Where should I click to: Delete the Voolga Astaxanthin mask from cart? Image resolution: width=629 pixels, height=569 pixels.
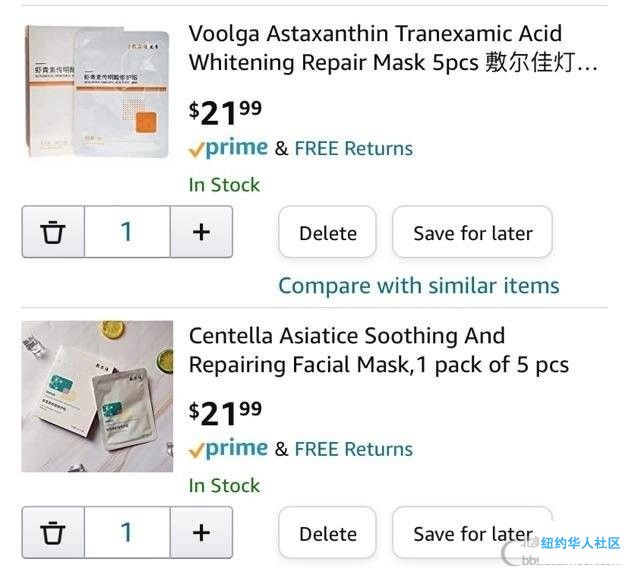327,232
